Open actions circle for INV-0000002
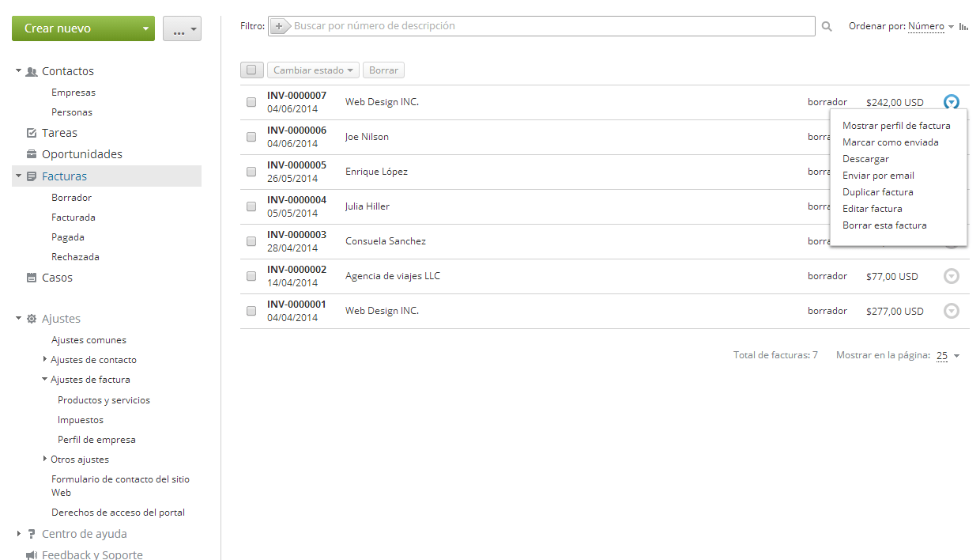 [952, 276]
